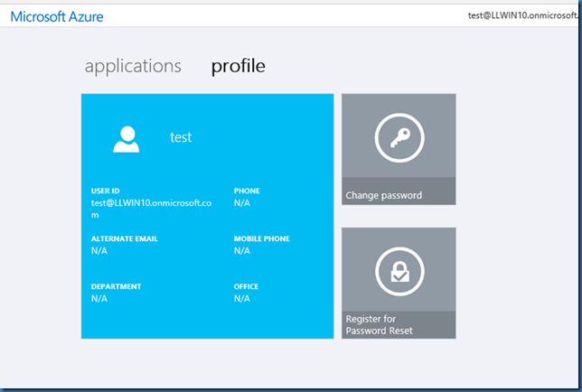Viewport: 582px width, 392px height.
Task: Click the ALTERNATE EMAIL label
Action: click(x=125, y=238)
